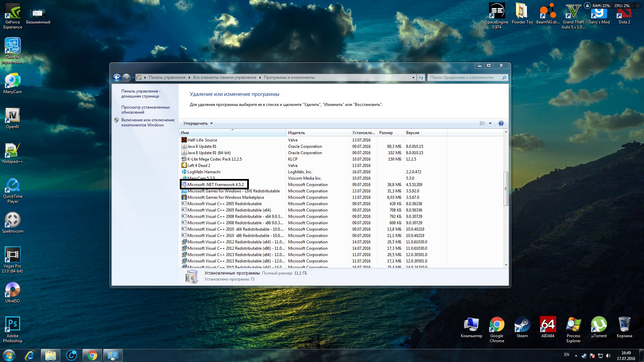Open Process Explorer shortcut

point(573,330)
